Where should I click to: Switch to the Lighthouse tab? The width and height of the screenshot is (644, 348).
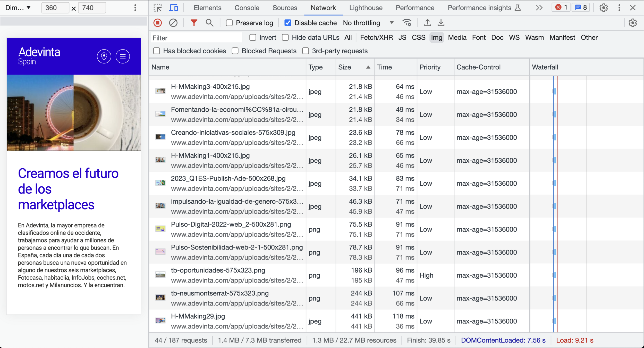[366, 8]
